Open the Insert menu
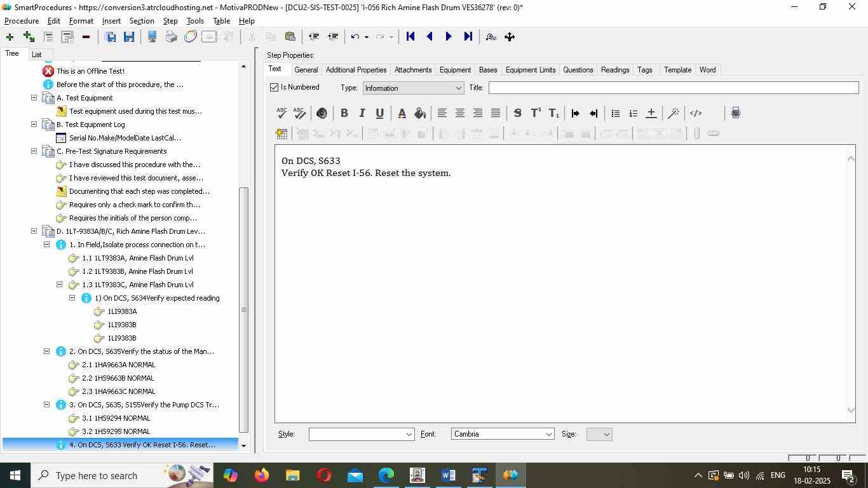Viewport: 868px width, 488px height. (111, 21)
